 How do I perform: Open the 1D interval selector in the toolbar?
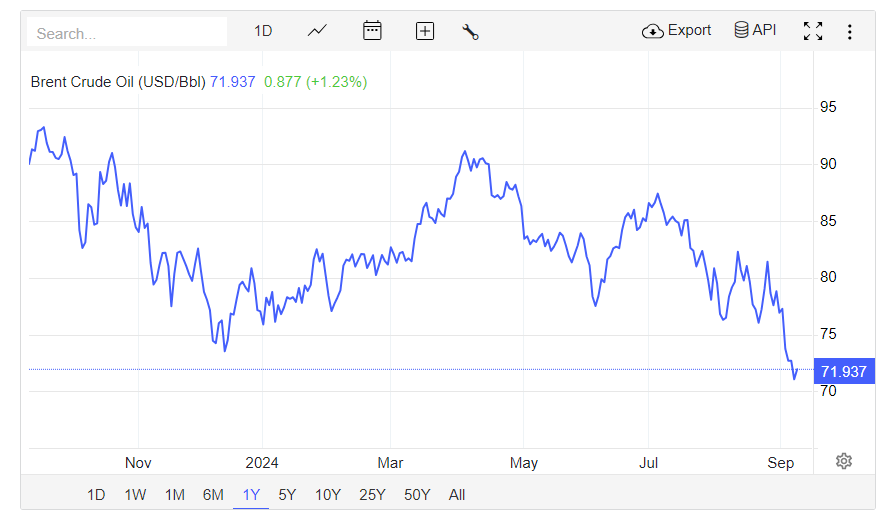pos(263,31)
